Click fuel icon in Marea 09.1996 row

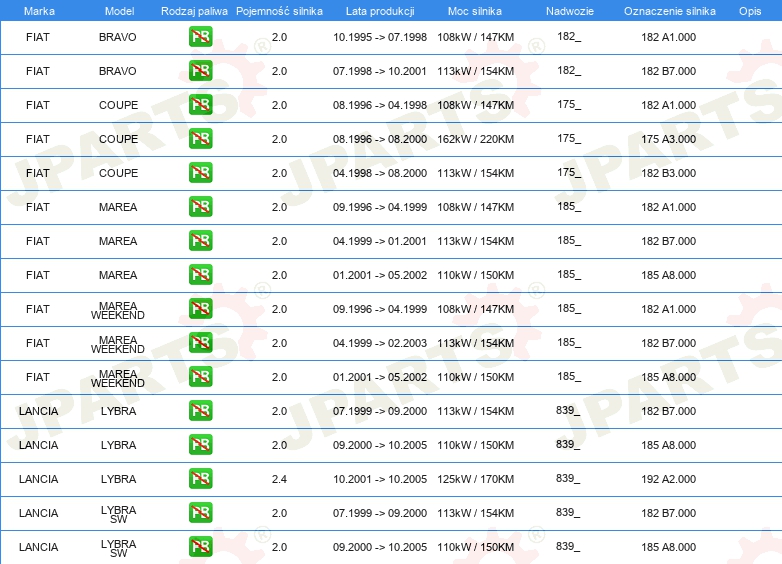pos(200,207)
